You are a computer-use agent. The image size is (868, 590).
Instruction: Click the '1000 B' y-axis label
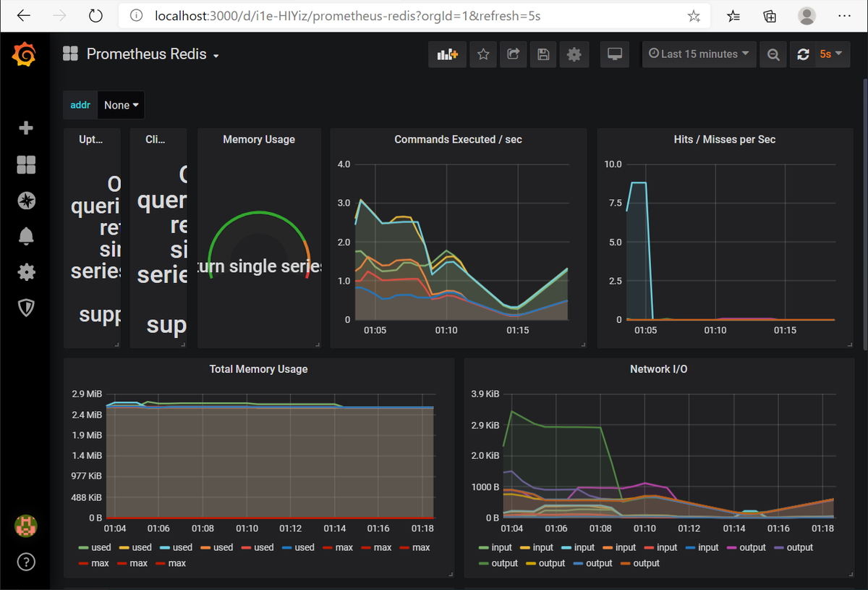coord(485,487)
